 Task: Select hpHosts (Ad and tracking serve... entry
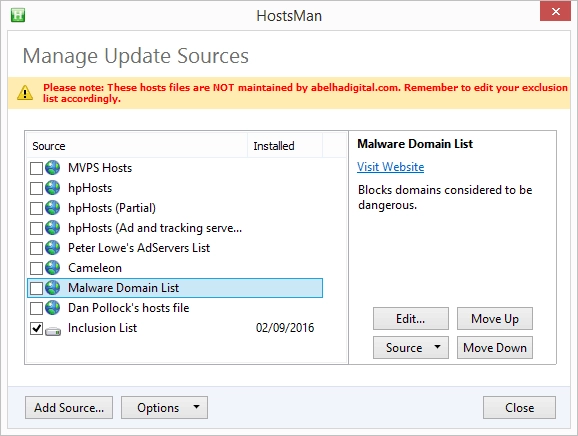tap(155, 228)
